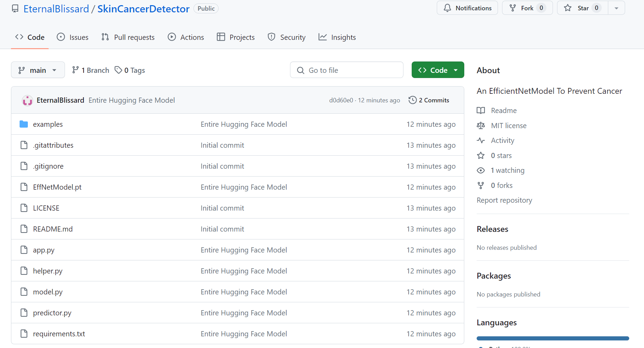Go to the Pull requests tab
Viewport: 644px width, 348px height.
click(128, 37)
